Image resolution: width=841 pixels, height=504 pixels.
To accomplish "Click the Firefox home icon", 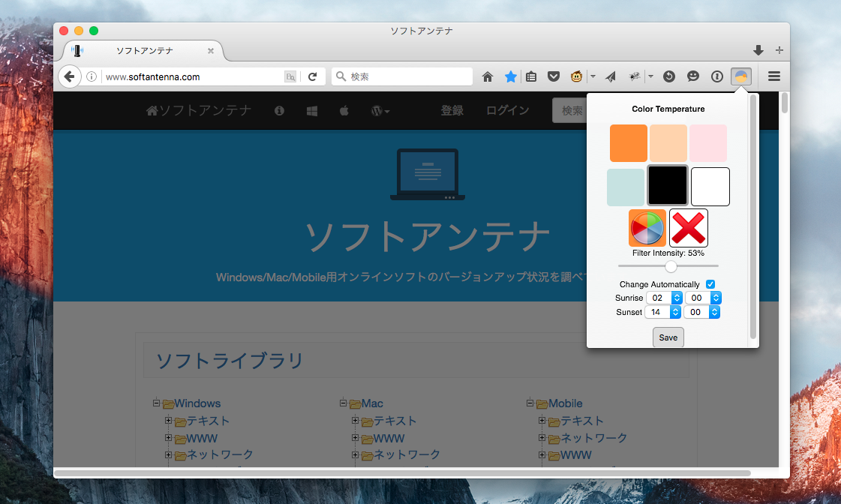I will coord(488,76).
